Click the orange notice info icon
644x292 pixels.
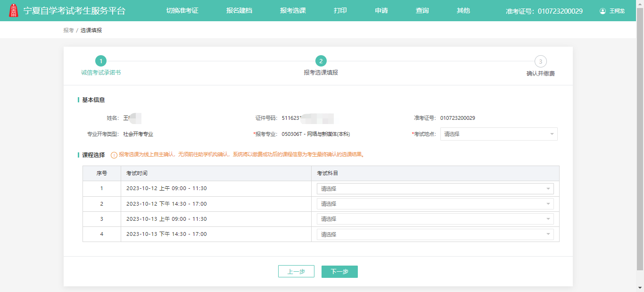(114, 155)
